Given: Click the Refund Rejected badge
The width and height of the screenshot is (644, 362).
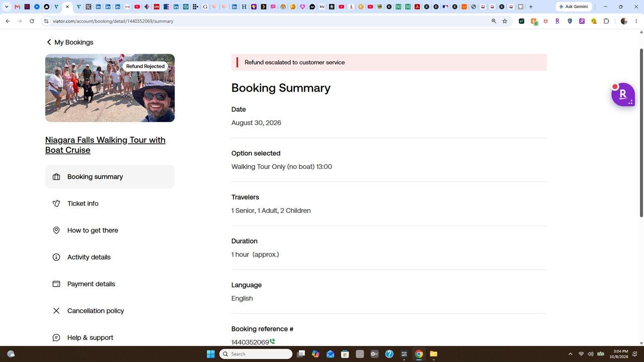Looking at the screenshot, I should [145, 66].
